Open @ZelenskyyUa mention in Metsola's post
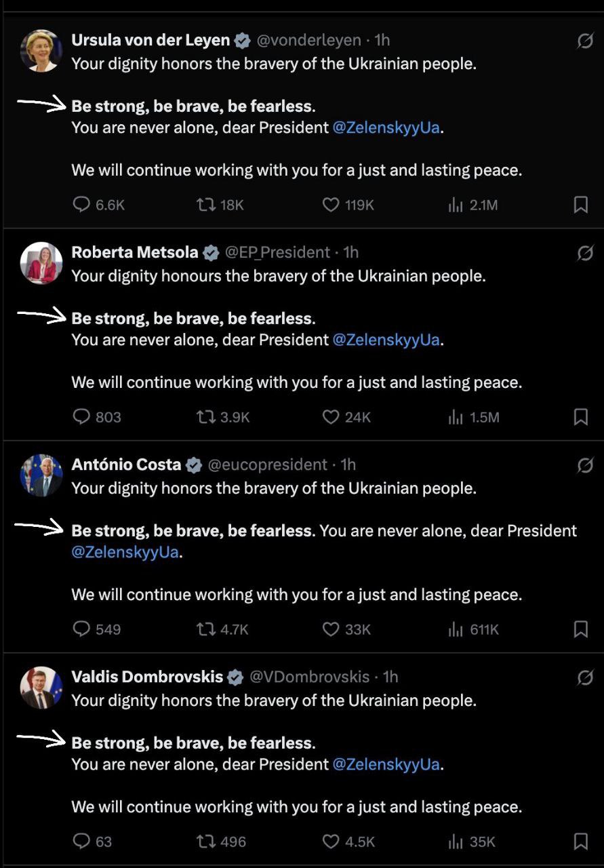604x868 pixels. click(386, 340)
